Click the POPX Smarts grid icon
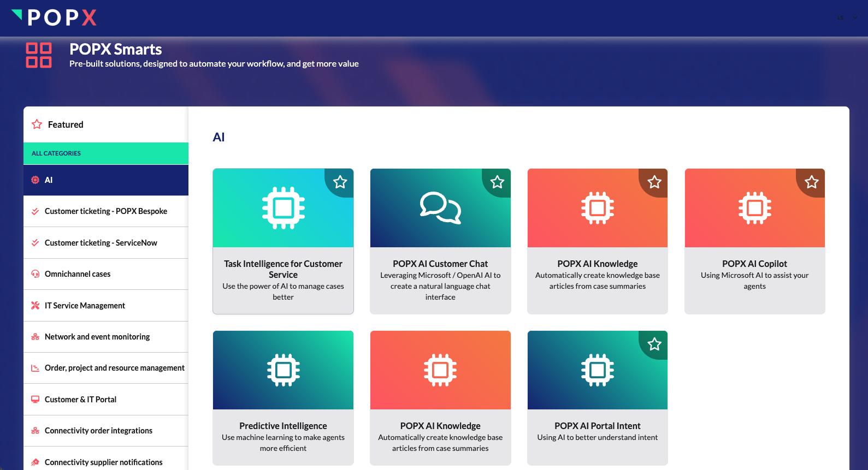The height and width of the screenshot is (470, 868). point(39,55)
